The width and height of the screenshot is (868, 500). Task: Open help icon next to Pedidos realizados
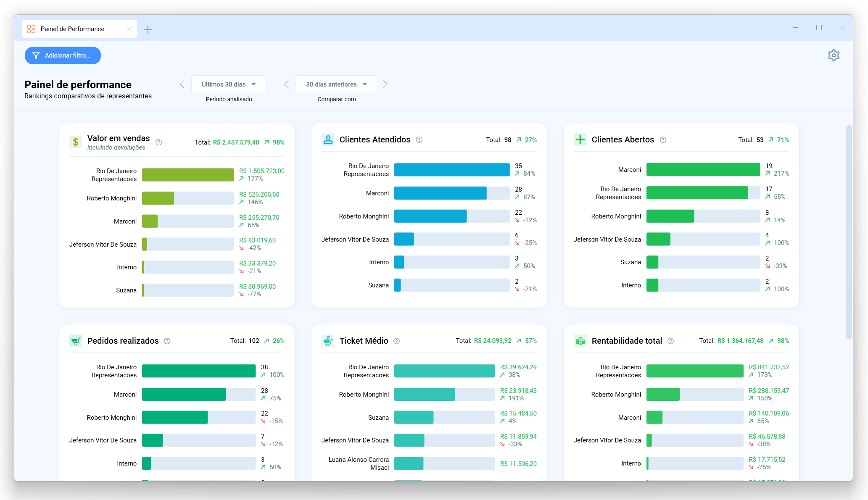point(167,341)
